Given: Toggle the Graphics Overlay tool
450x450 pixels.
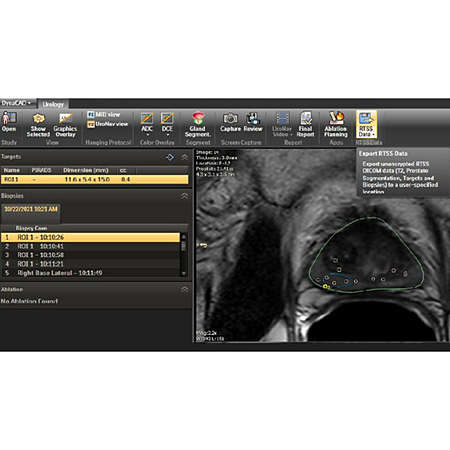Looking at the screenshot, I should [x=65, y=125].
